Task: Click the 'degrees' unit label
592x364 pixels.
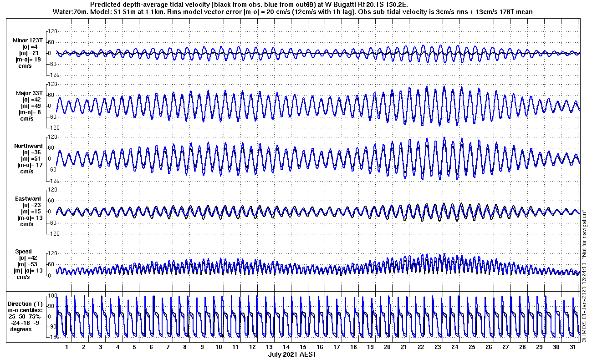Action: (x=21, y=329)
